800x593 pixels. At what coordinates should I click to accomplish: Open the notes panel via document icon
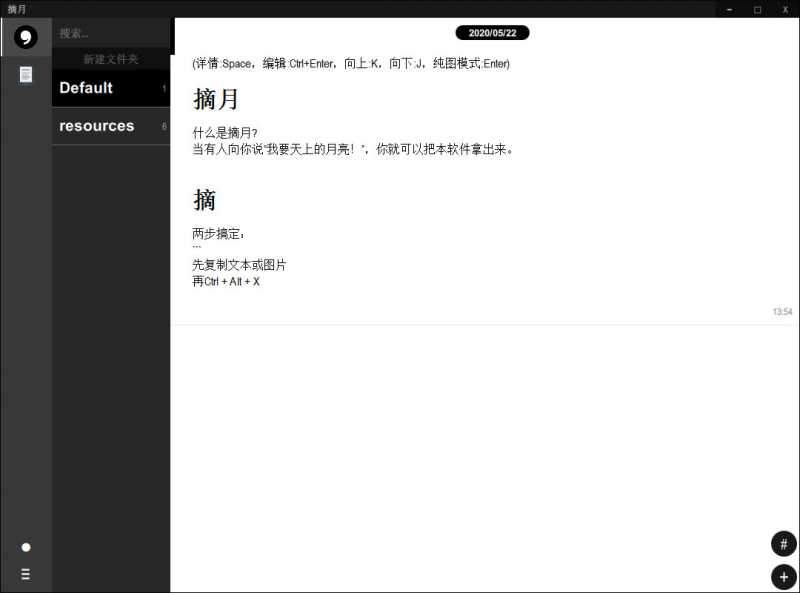pyautogui.click(x=24, y=73)
